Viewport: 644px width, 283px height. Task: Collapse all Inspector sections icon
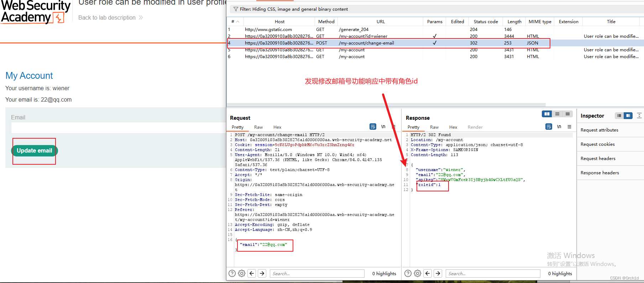click(x=639, y=115)
